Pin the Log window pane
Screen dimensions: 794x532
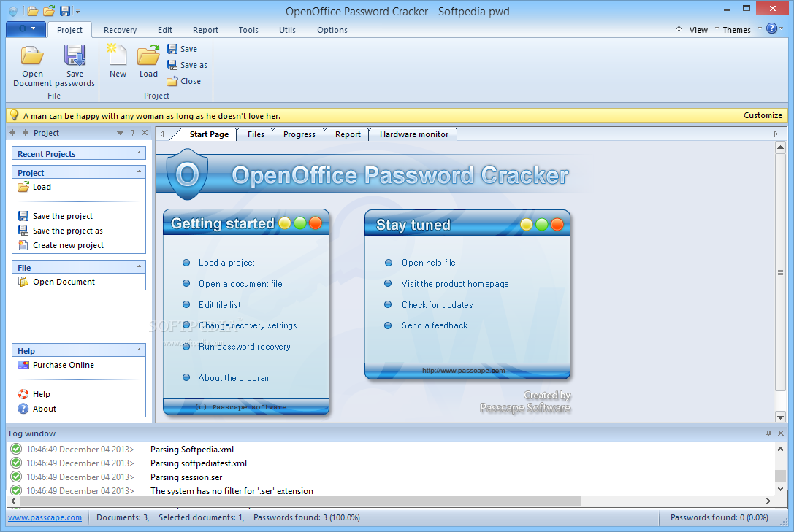(768, 433)
